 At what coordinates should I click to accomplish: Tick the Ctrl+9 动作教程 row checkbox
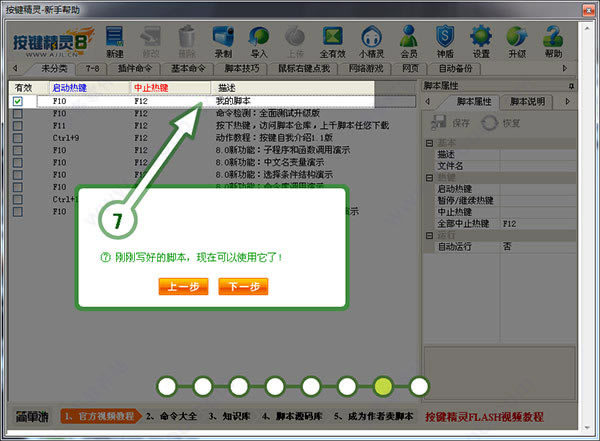(18, 138)
